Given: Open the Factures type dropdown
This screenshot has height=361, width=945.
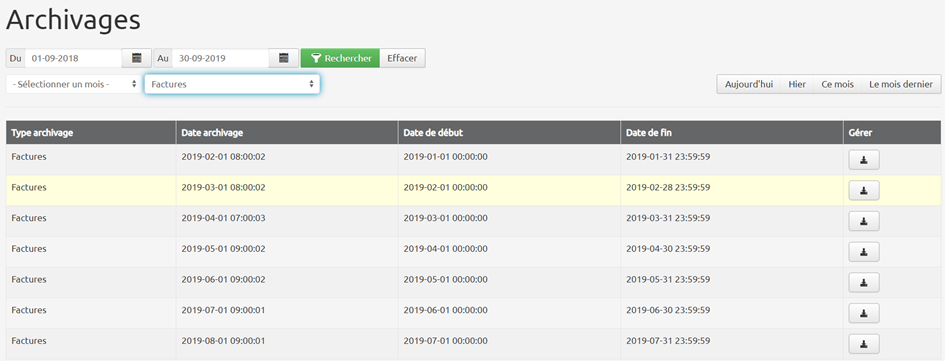Looking at the screenshot, I should (232, 84).
